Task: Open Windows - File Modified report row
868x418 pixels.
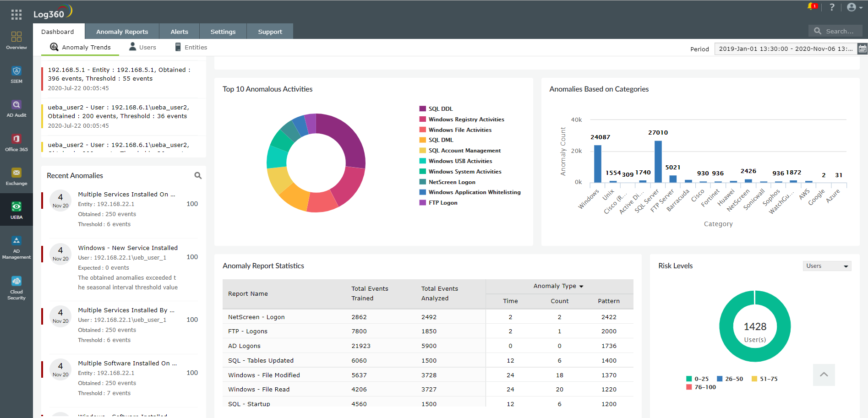Action: click(428, 375)
